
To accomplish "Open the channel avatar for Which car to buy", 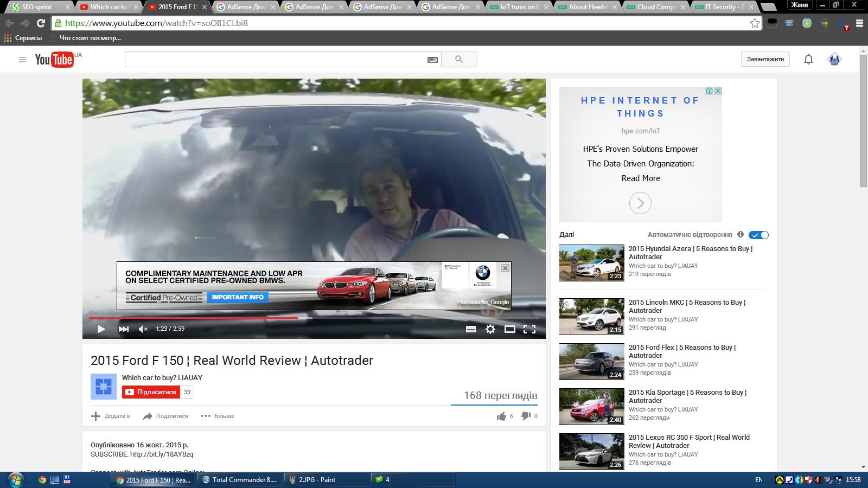I will pos(103,387).
